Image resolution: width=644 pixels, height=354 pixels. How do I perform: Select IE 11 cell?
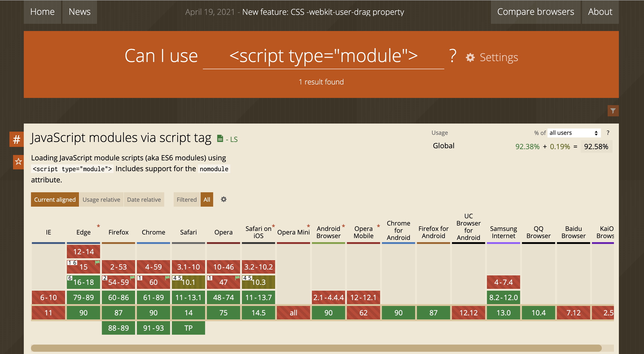(x=48, y=313)
